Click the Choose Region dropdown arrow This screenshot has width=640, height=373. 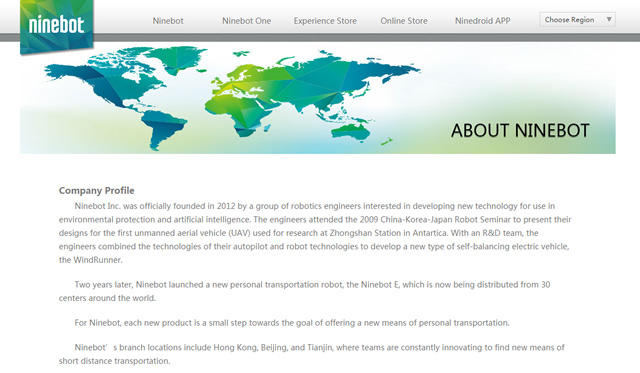coord(609,20)
